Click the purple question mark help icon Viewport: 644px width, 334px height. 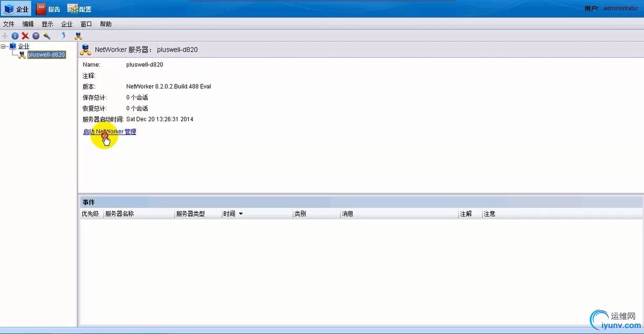(x=36, y=36)
